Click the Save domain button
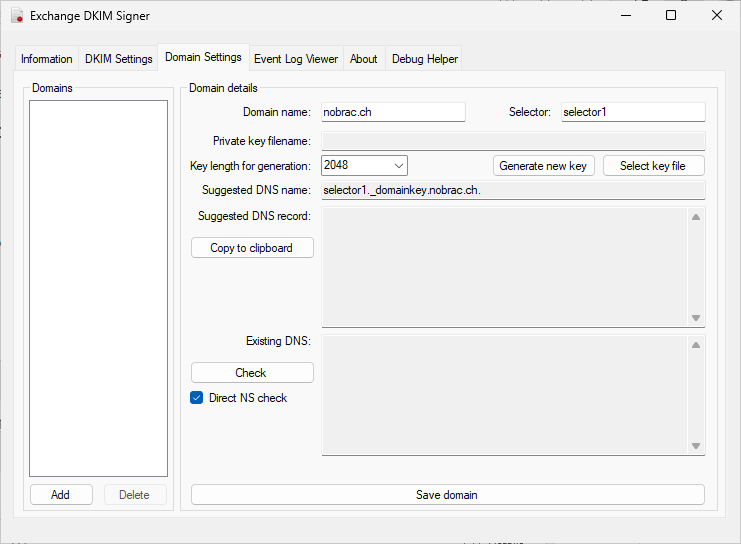Viewport: 741px width, 544px height. pos(448,494)
